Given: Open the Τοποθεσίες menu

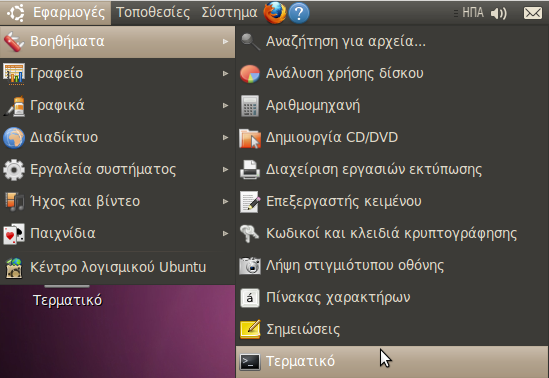Looking at the screenshot, I should [153, 13].
